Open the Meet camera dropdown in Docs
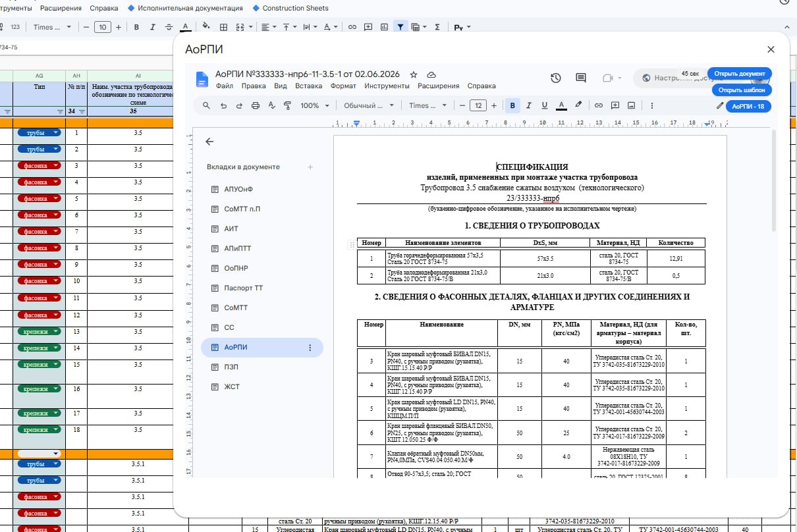This screenshot has height=532, width=797. coord(612,78)
